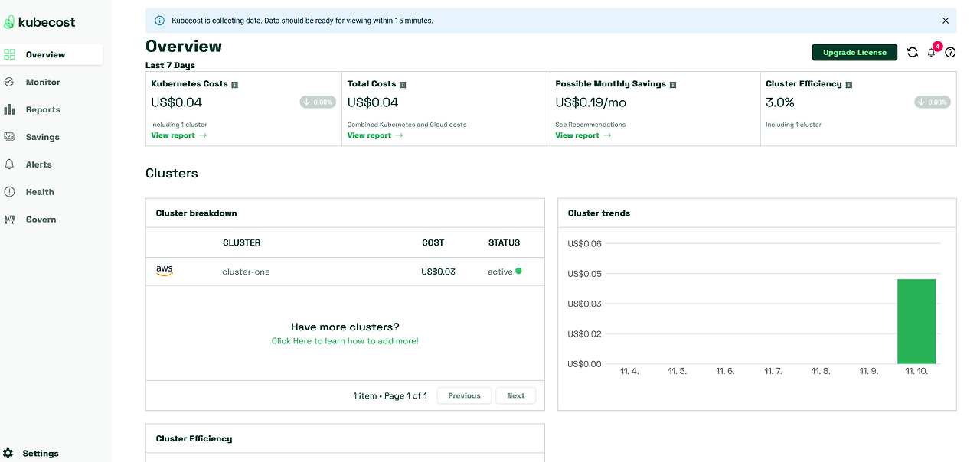Click the Overview grid icon in sidebar
Viewport: 980px width, 462px height.
(x=10, y=54)
